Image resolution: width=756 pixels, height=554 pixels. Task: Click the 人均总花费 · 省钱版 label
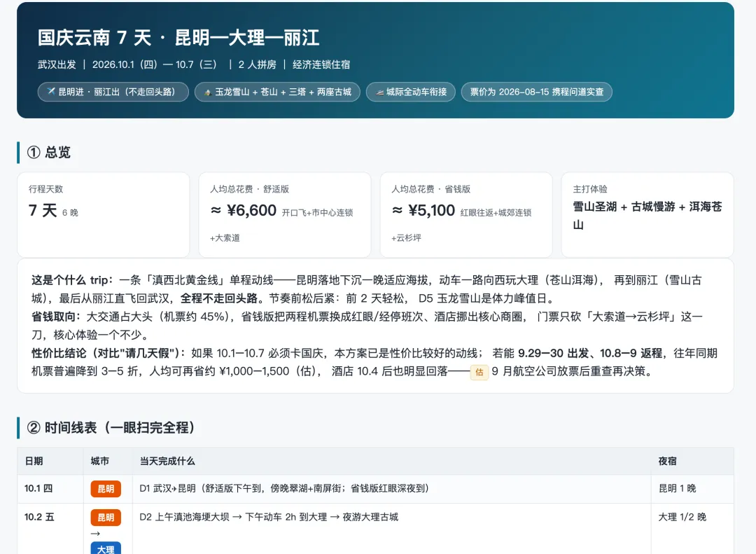pyautogui.click(x=431, y=189)
